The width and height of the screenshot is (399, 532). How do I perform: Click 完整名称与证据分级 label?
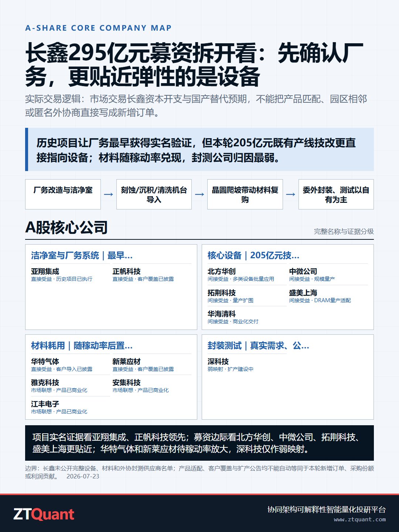[344, 231]
